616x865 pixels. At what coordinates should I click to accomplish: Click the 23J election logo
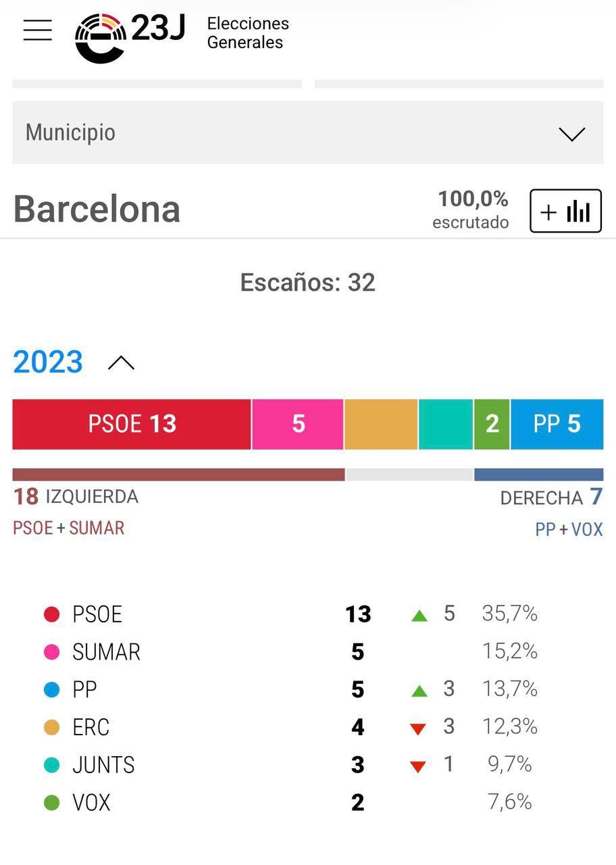point(130,35)
